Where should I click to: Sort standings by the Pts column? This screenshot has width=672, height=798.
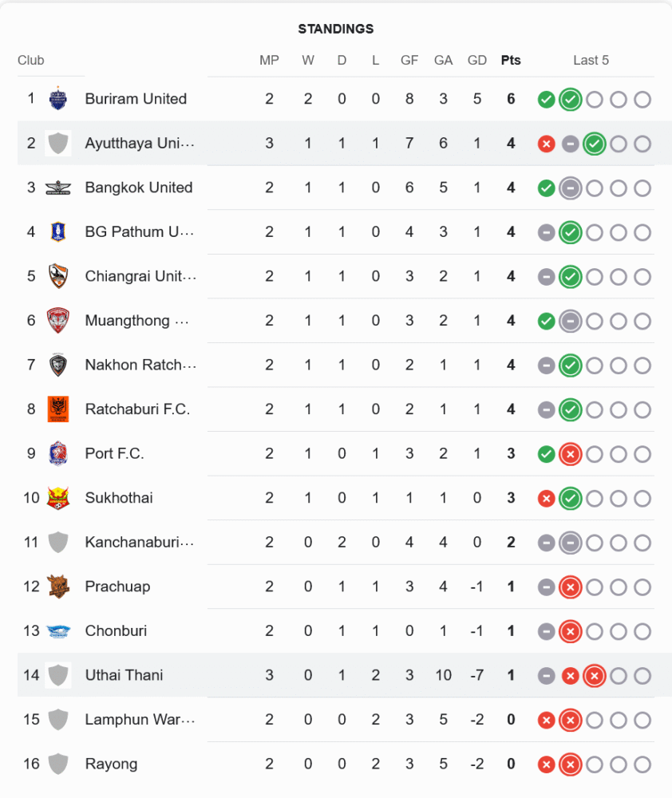[511, 60]
